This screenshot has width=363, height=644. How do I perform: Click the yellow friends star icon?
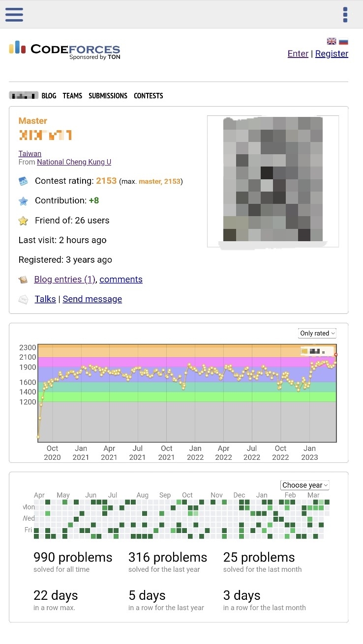coord(23,221)
